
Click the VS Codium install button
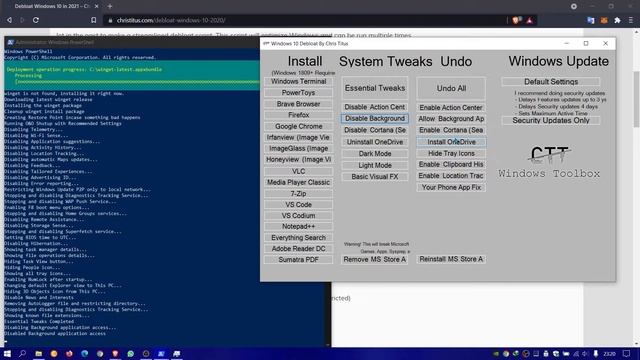[298, 216]
